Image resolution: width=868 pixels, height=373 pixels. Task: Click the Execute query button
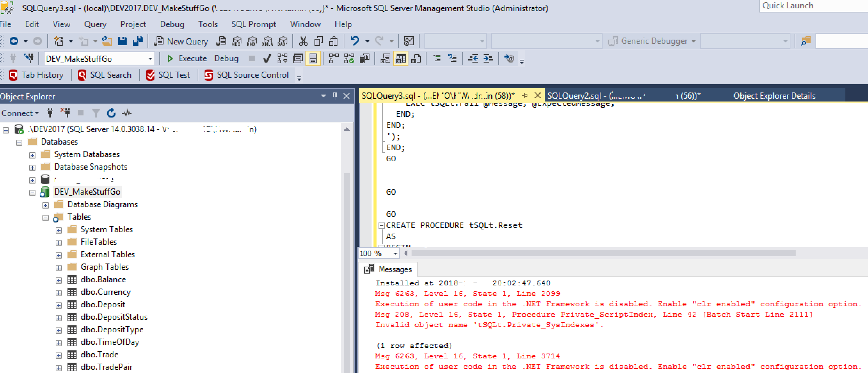point(187,58)
